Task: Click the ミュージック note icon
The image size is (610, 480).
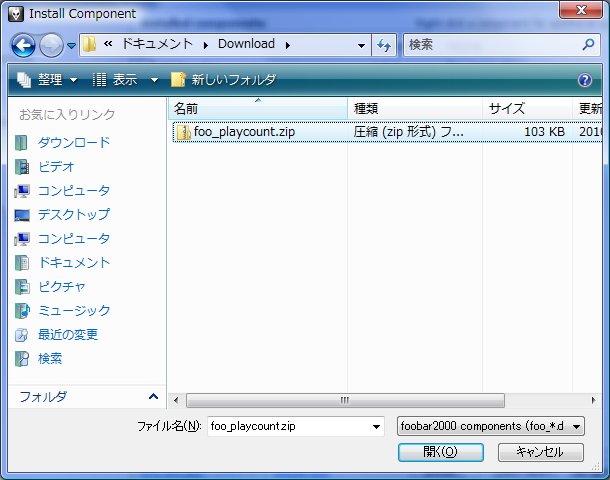Action: pos(22,311)
